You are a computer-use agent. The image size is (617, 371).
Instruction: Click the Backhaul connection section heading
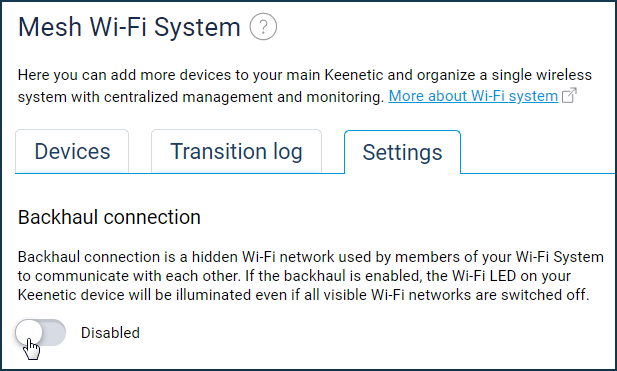(109, 217)
